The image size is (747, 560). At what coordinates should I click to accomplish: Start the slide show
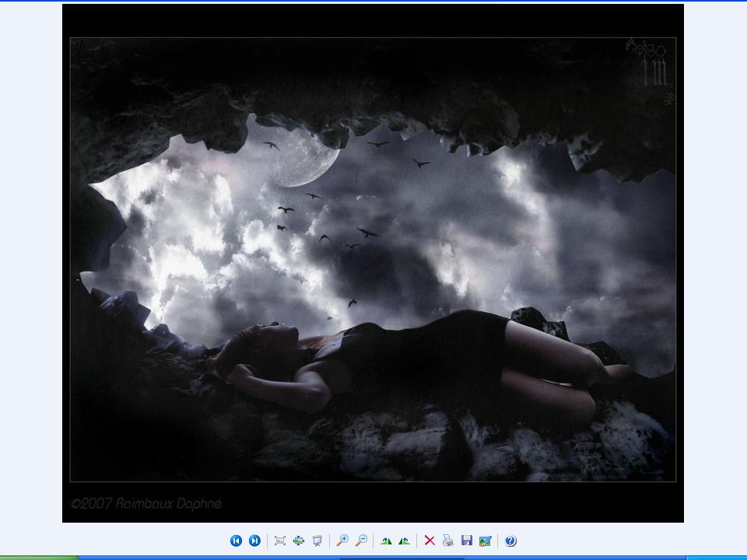pos(317,541)
